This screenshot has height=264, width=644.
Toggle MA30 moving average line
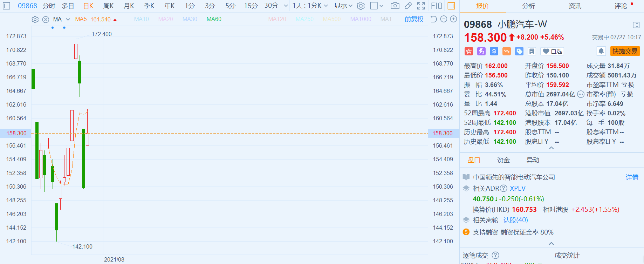click(x=190, y=19)
